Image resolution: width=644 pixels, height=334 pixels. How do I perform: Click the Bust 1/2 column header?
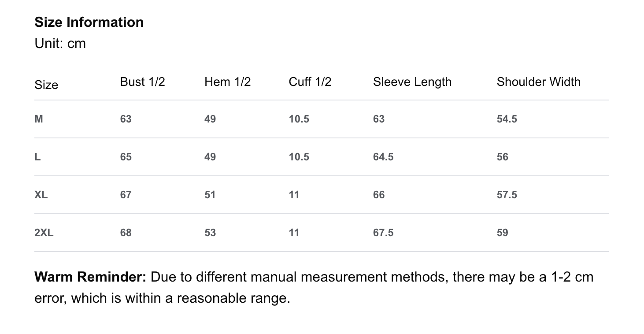[x=142, y=82]
